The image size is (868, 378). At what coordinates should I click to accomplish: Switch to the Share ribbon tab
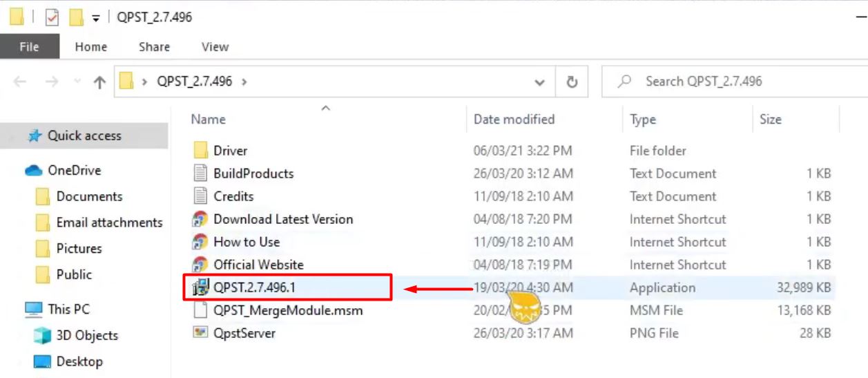[x=154, y=47]
